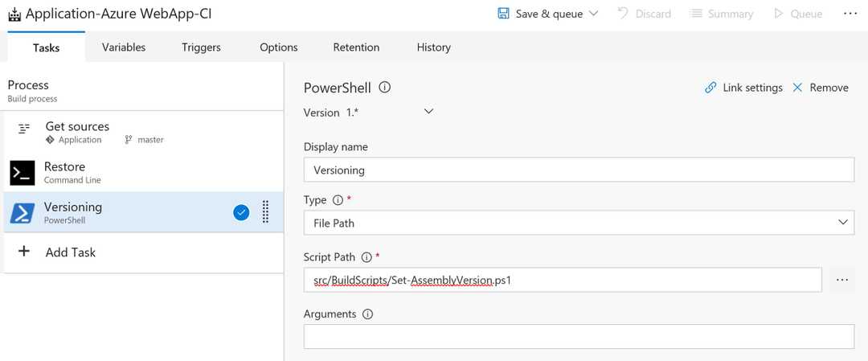Click the Restore command line icon
The image size is (868, 361).
coord(23,173)
